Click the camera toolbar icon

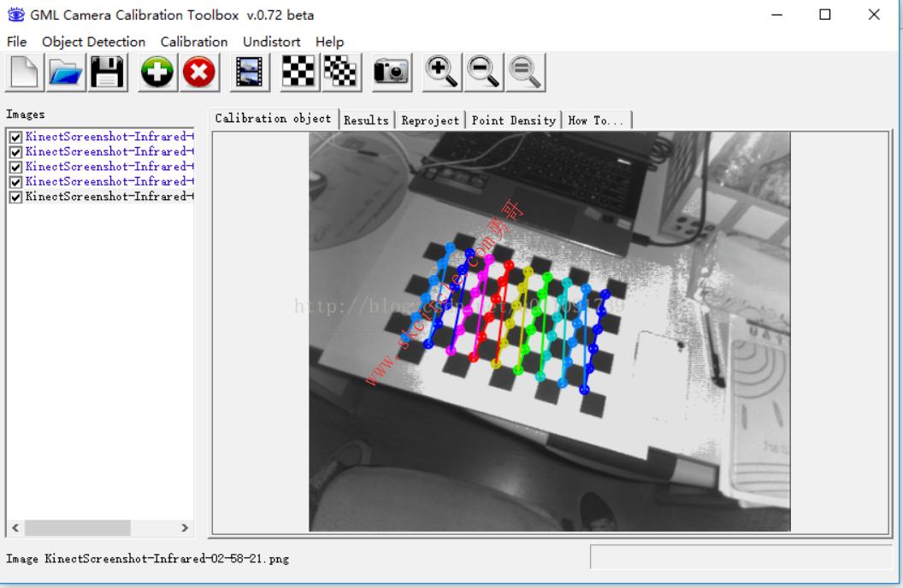(392, 73)
